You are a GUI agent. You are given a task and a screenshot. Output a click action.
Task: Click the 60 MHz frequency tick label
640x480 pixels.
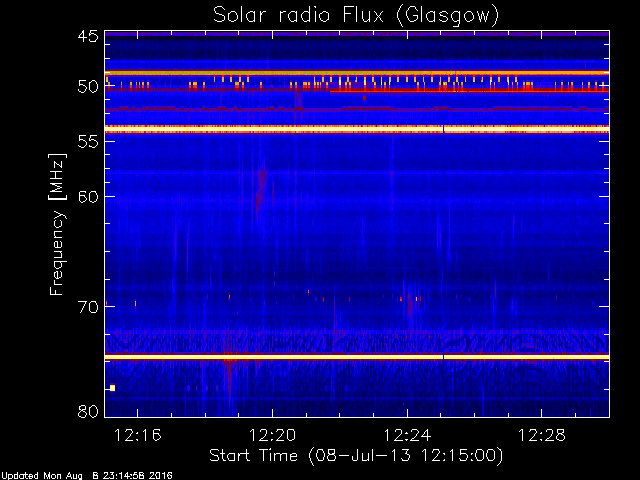point(87,197)
